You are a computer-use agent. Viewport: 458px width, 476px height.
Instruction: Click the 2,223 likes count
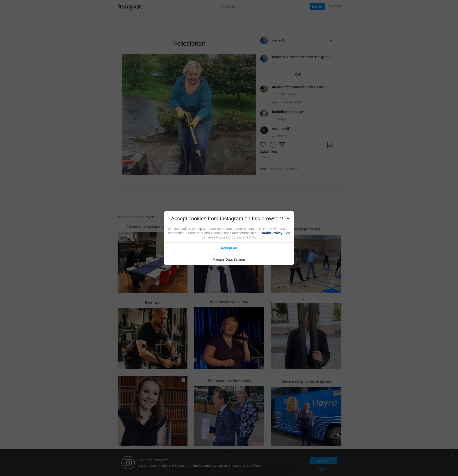click(268, 151)
